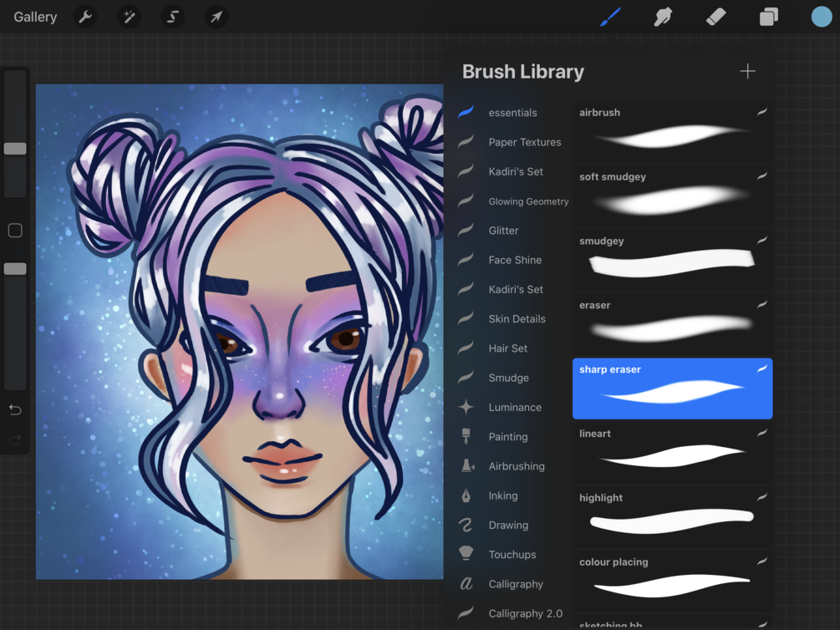Choose the colour placing brush

click(672, 582)
